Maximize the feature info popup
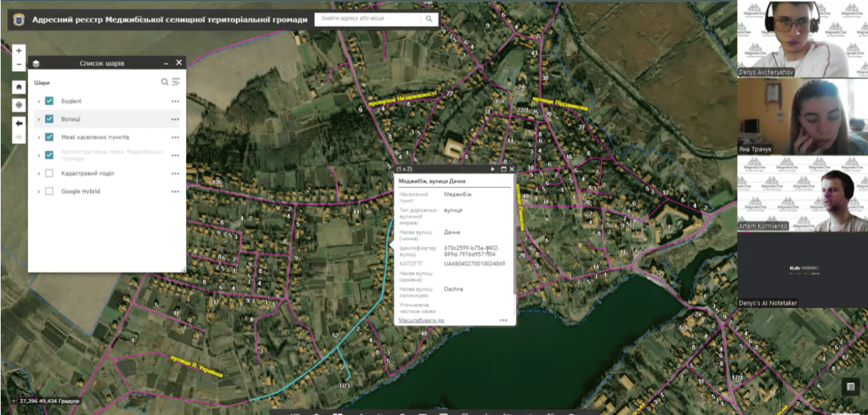Viewport: 868px width, 415px height. click(503, 168)
